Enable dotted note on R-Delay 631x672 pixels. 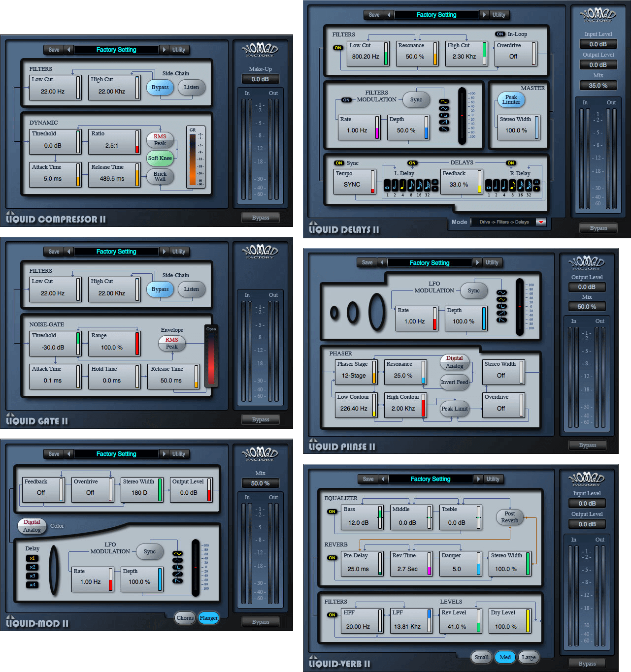click(536, 189)
